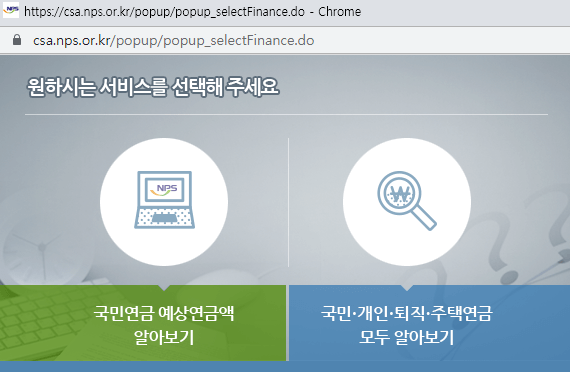Click the NPS laptop icon circle
The width and height of the screenshot is (570, 372).
point(164,202)
